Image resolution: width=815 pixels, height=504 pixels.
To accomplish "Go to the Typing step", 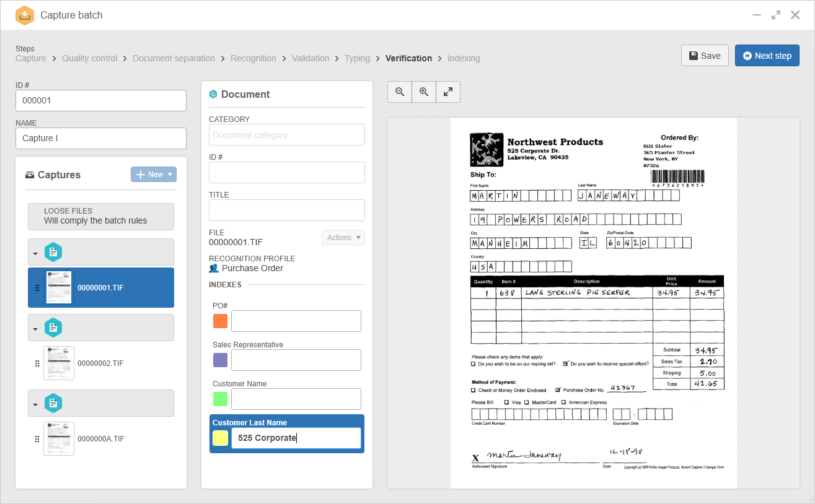I will [358, 58].
